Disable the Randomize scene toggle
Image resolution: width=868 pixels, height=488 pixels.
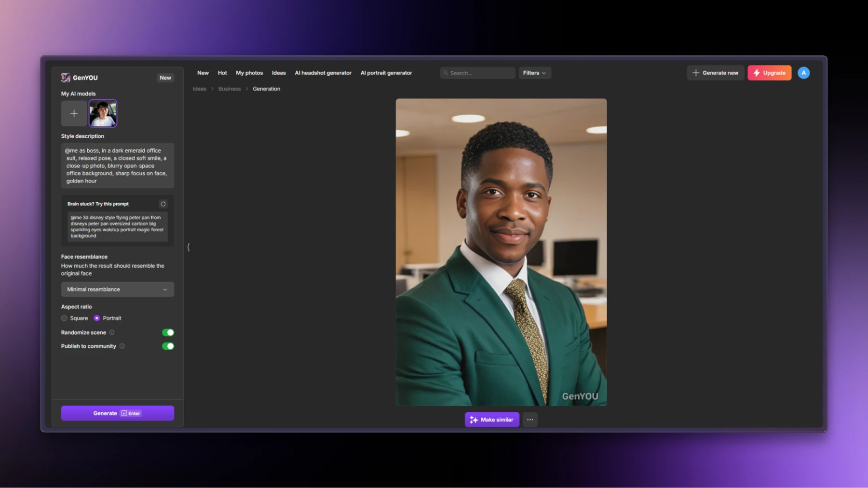[168, 332]
